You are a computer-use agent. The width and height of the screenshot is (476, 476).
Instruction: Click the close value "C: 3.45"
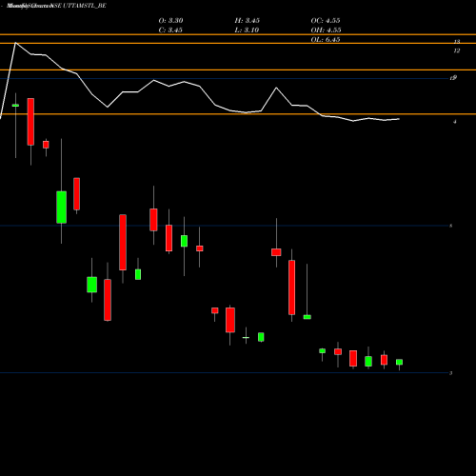point(170,30)
